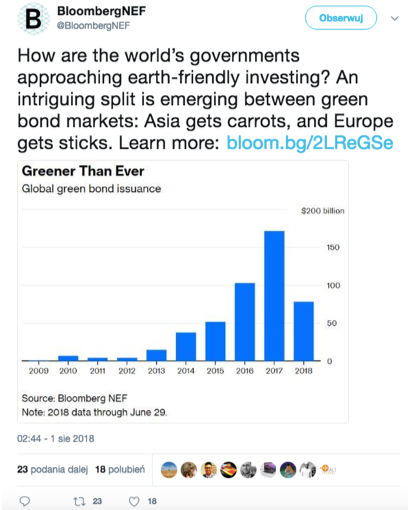Like the tweet with heart icon
The height and width of the screenshot is (510, 408).
click(134, 501)
